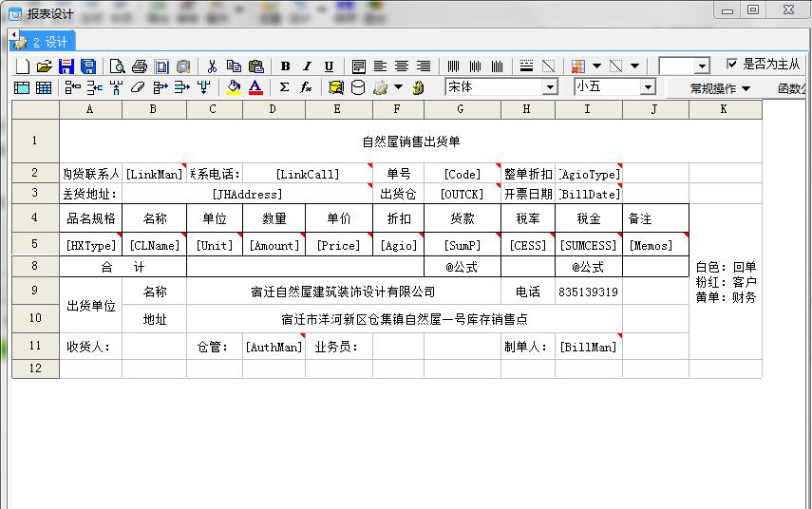Image resolution: width=812 pixels, height=509 pixels.
Task: Click the Eraser clear icon
Action: point(138,87)
